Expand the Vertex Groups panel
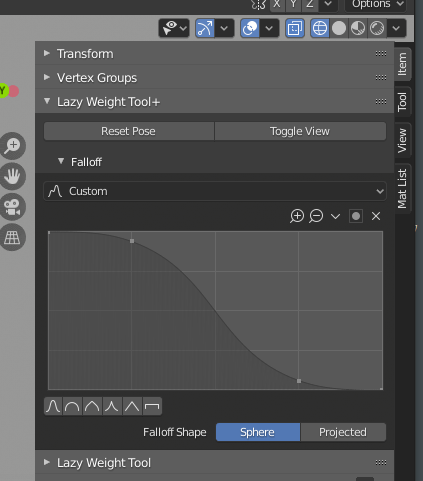Screen dimensions: 423x481 [x=47, y=77]
